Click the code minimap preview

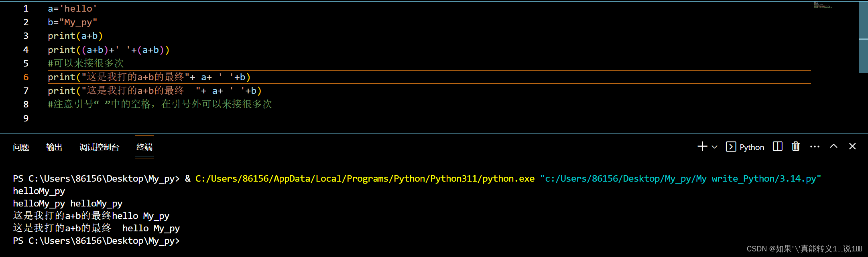[823, 5]
